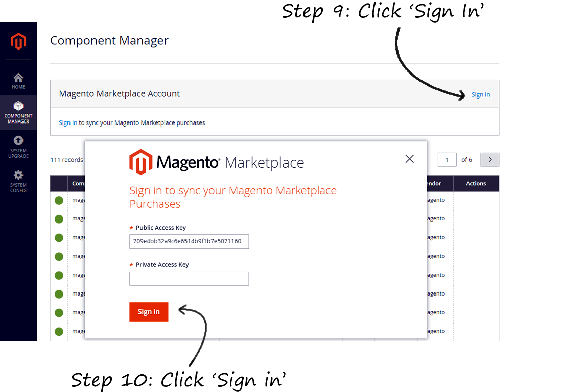The height and width of the screenshot is (392, 562).
Task: Click Magento Marketplace Account heading
Action: (x=120, y=94)
